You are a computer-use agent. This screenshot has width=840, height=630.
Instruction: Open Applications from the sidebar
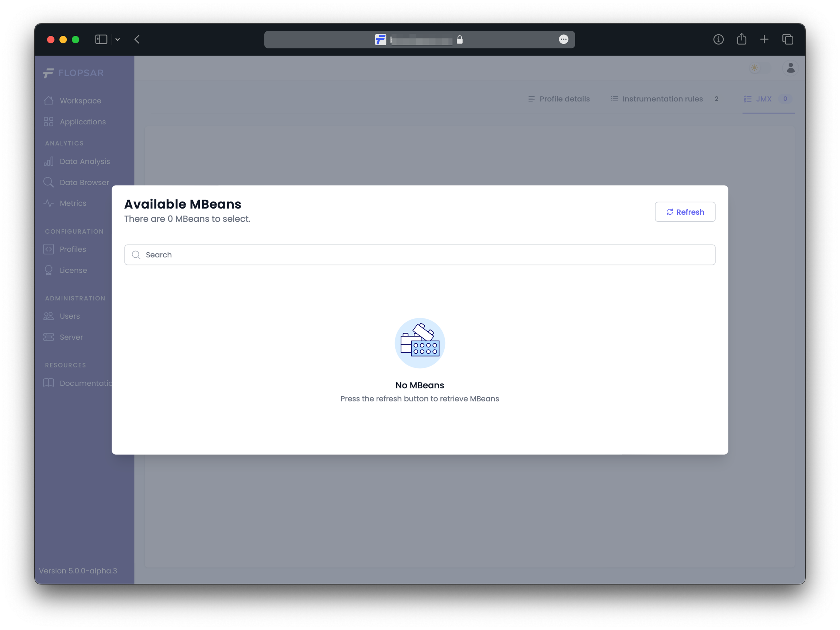[82, 122]
